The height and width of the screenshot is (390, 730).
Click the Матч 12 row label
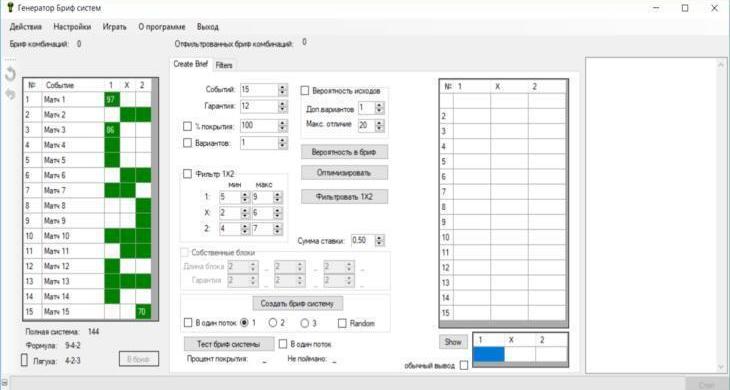pyautogui.click(x=56, y=266)
